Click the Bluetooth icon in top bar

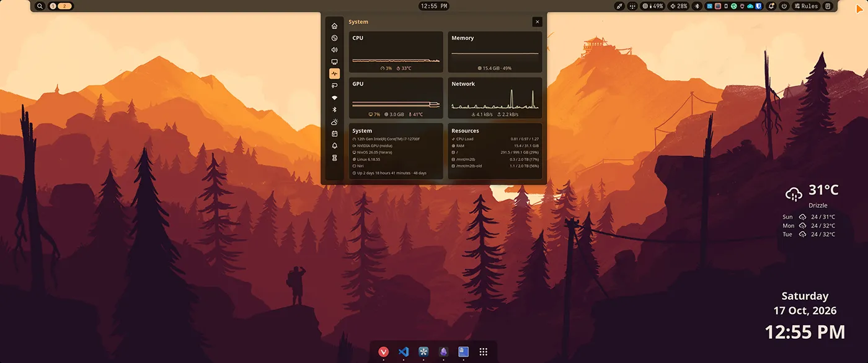tap(696, 6)
